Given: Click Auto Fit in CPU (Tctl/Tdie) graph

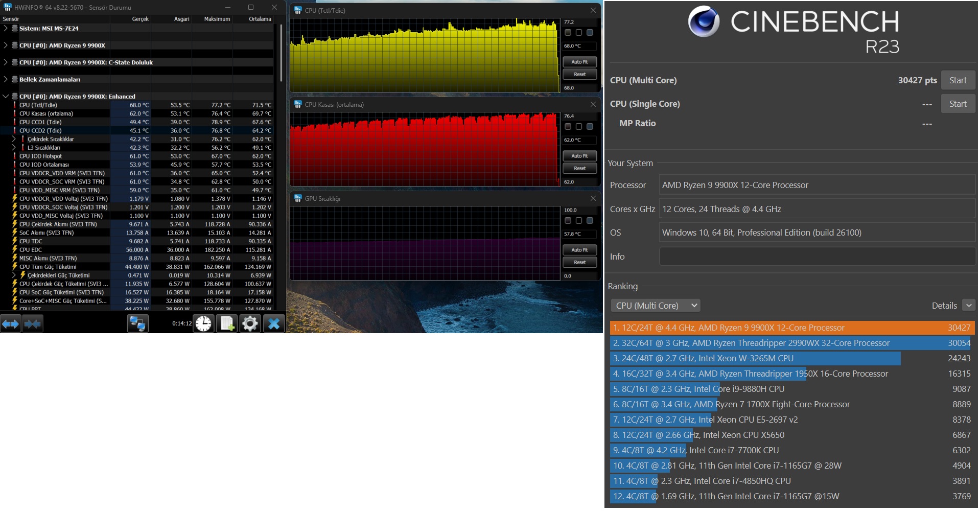Looking at the screenshot, I should [579, 62].
